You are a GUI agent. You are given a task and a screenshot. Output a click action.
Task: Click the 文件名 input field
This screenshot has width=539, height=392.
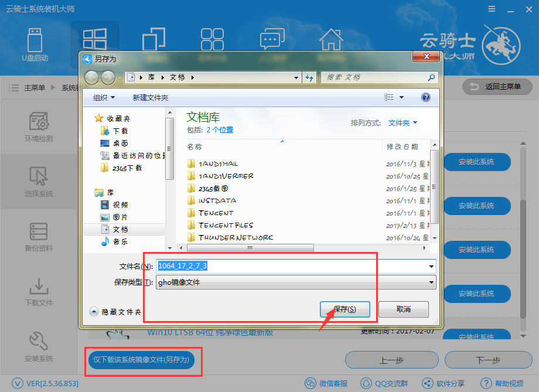(x=296, y=266)
